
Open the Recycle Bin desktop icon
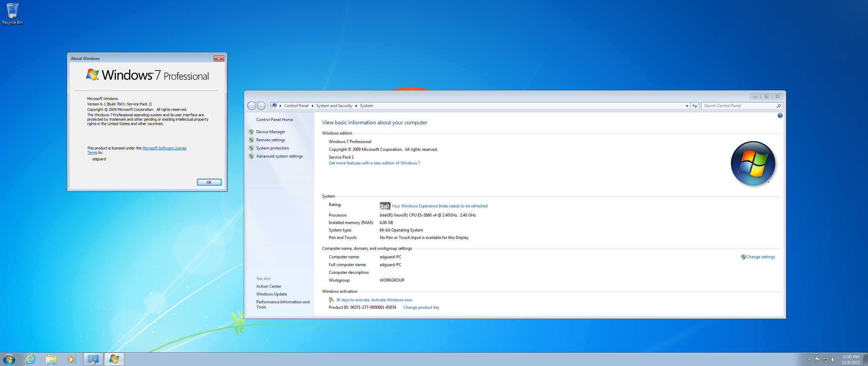13,14
